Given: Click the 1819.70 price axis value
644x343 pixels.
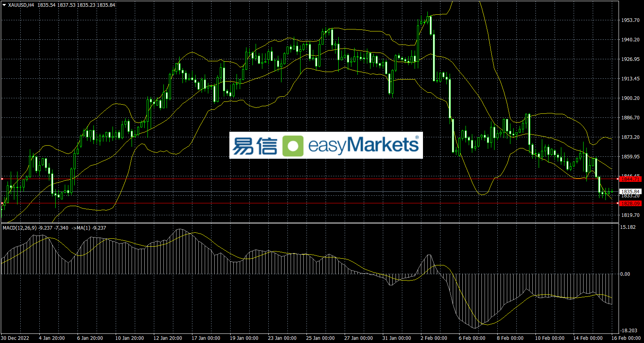Looking at the screenshot, I should pyautogui.click(x=630, y=215).
